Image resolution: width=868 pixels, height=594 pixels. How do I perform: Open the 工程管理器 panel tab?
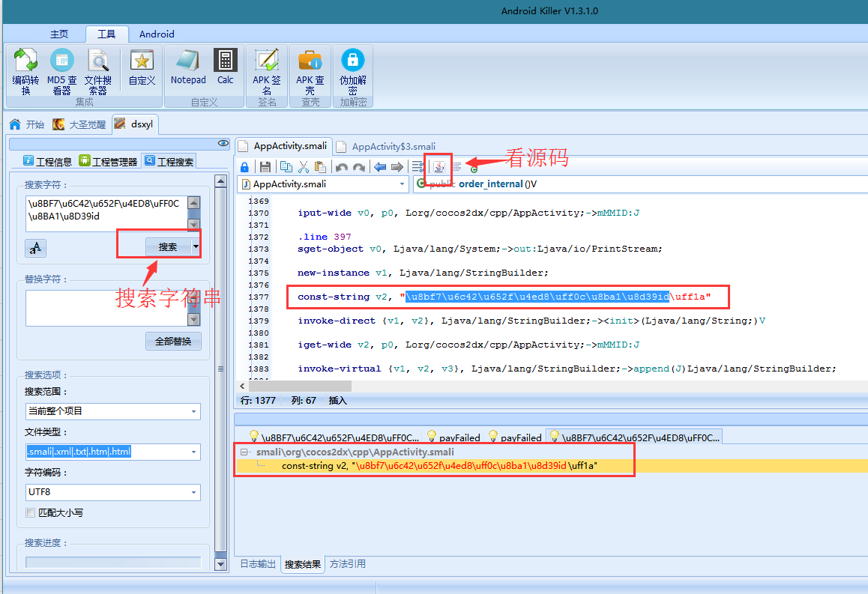click(x=108, y=162)
